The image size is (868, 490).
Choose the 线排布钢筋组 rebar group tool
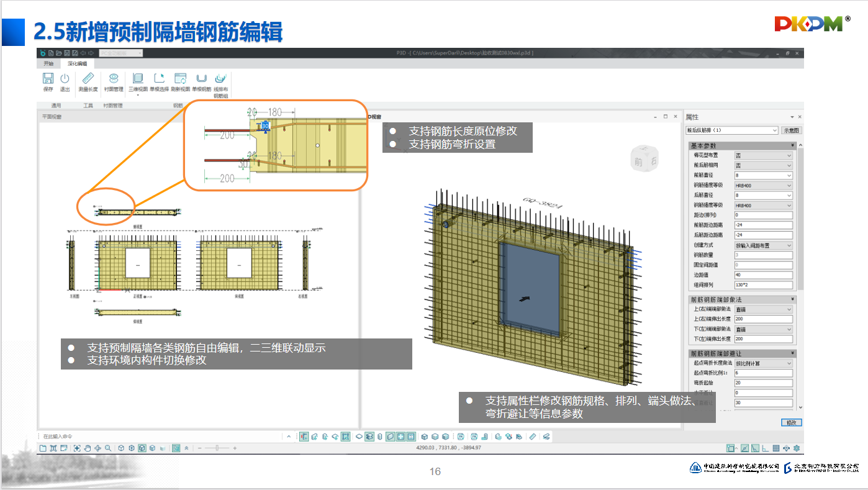pos(220,78)
